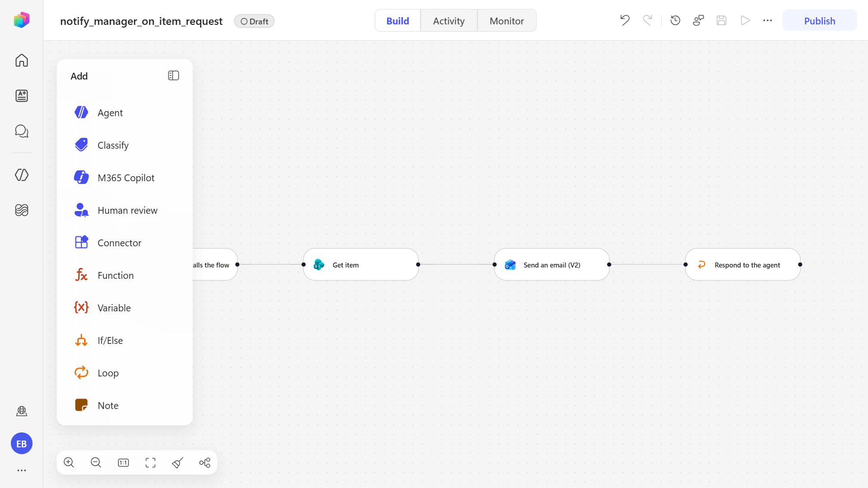Open the sidebar more options ellipsis
Screen dimensions: 868x488
[x=21, y=470]
